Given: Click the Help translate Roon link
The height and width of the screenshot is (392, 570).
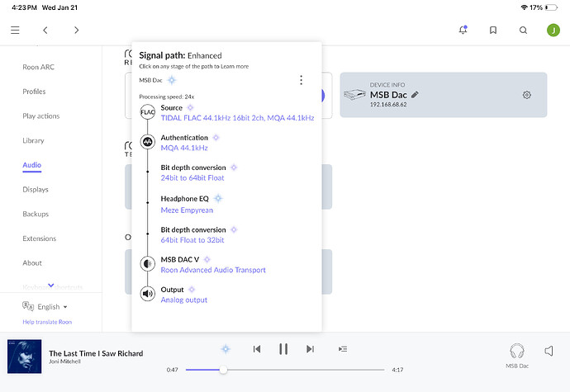Looking at the screenshot, I should [47, 322].
